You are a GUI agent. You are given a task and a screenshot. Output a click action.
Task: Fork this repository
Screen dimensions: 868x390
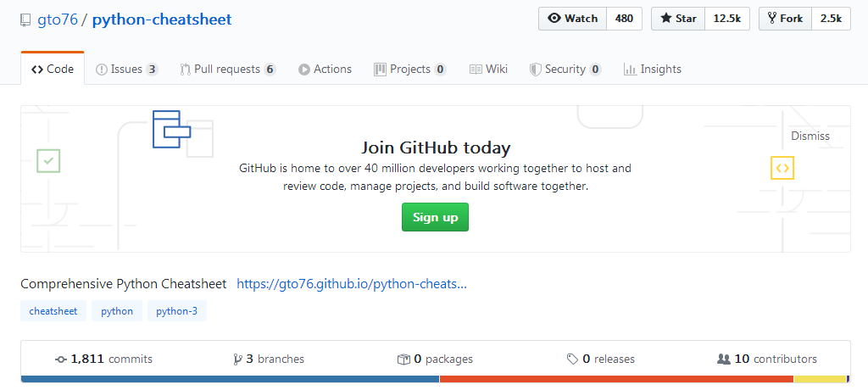[x=785, y=19]
